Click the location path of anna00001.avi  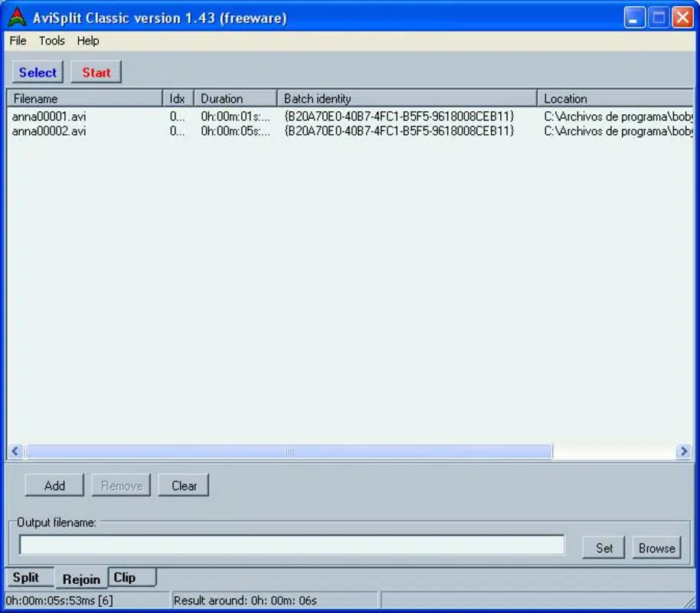(618, 116)
